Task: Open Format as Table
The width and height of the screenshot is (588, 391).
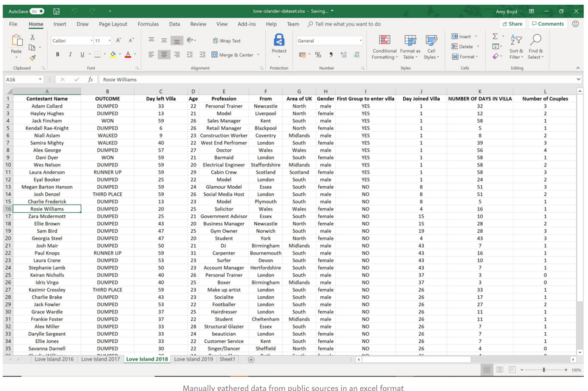Action: tap(410, 47)
